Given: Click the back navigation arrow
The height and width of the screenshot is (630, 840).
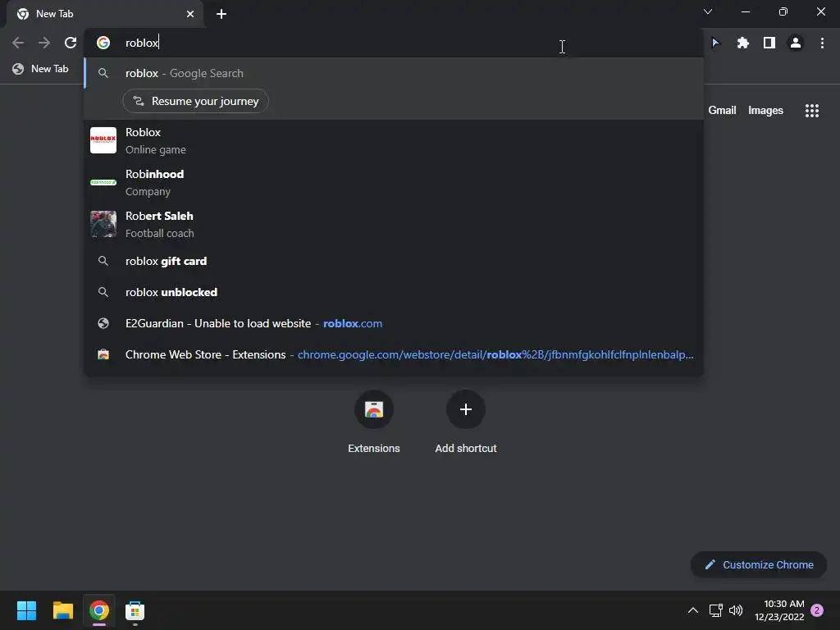Looking at the screenshot, I should point(18,43).
